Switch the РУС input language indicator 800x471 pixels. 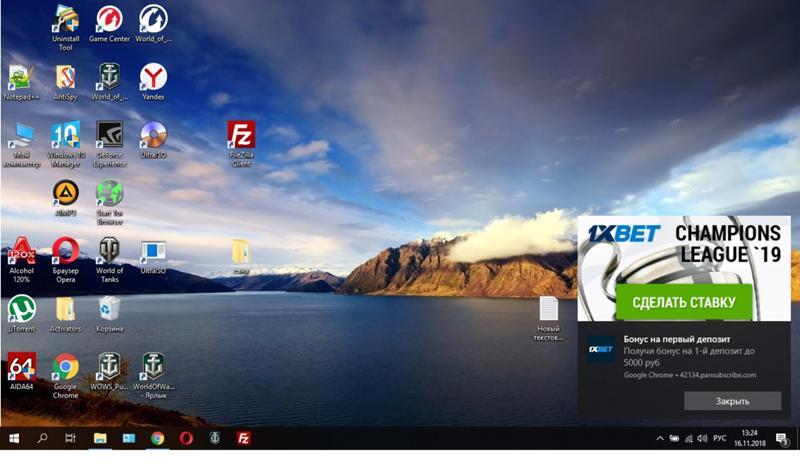click(x=720, y=438)
